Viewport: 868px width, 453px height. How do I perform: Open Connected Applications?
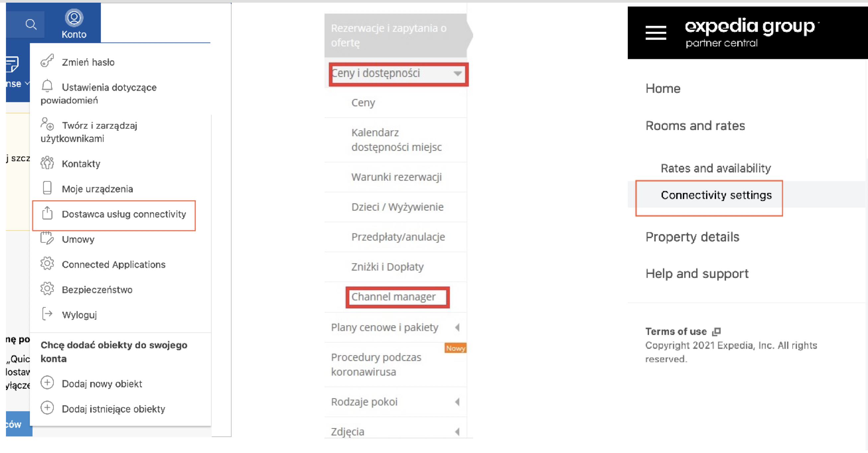[114, 265]
